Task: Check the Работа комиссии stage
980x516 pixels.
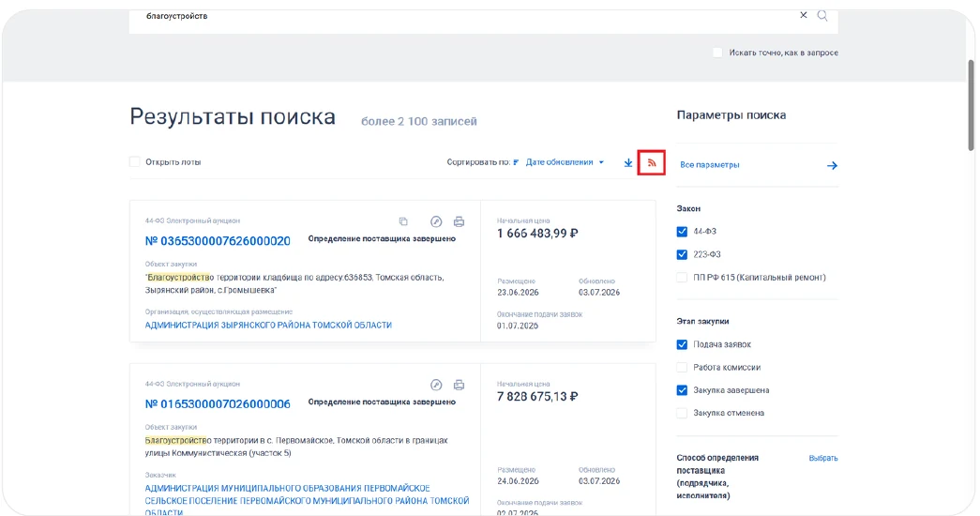Action: (682, 367)
